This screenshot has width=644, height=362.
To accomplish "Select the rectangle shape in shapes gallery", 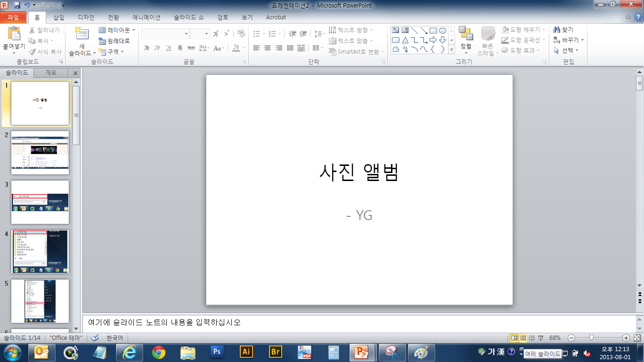I will (433, 31).
